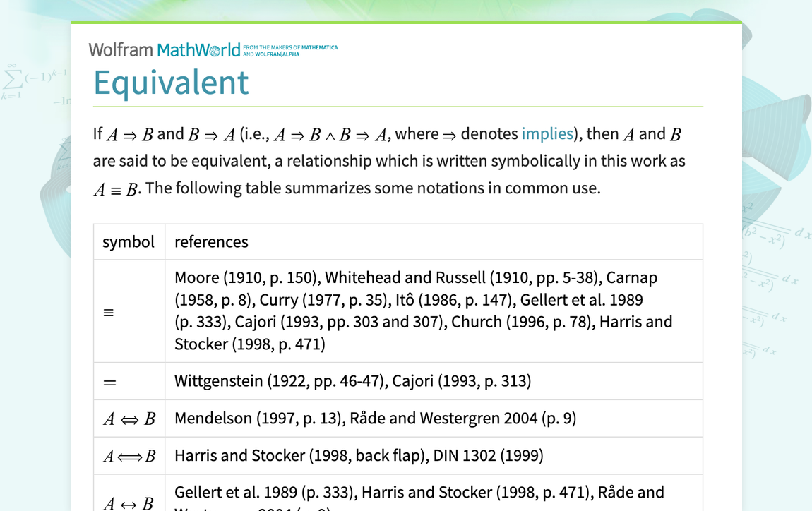Click the Equivalent page title
Viewport: 812px width, 511px height.
pos(171,83)
